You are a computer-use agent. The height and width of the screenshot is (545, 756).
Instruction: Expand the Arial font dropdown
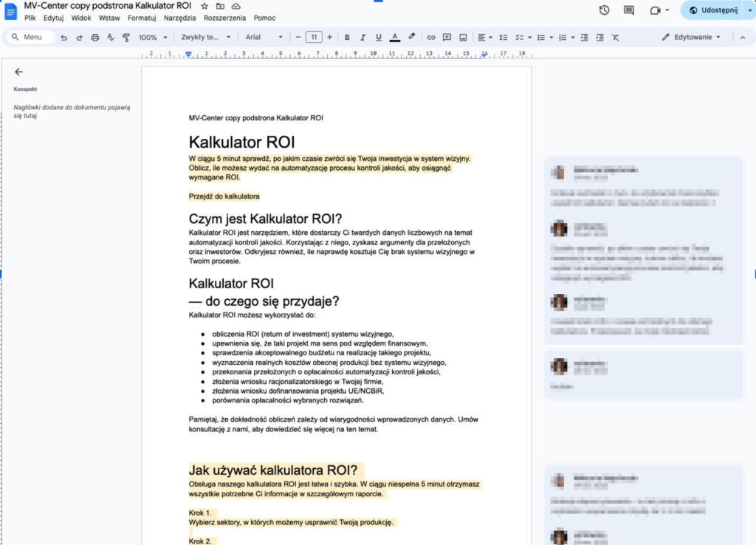point(264,37)
